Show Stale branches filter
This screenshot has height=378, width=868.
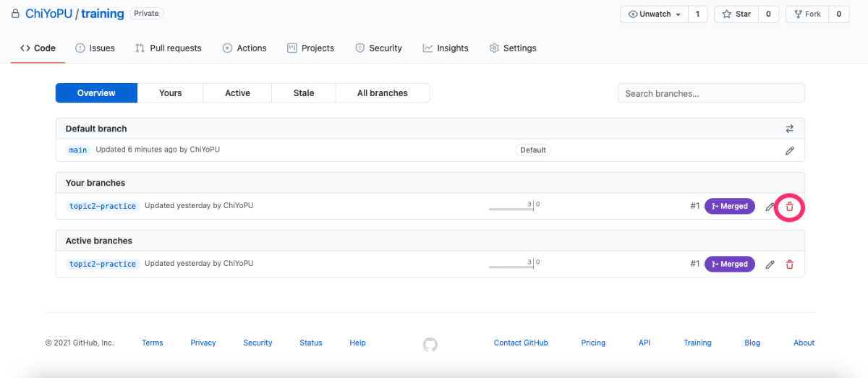tap(304, 93)
